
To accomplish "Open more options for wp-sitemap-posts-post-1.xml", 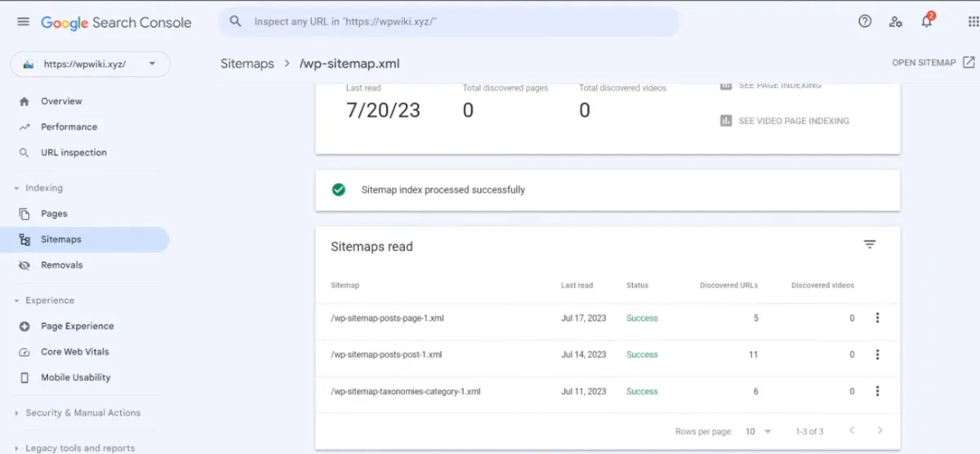I will 877,354.
